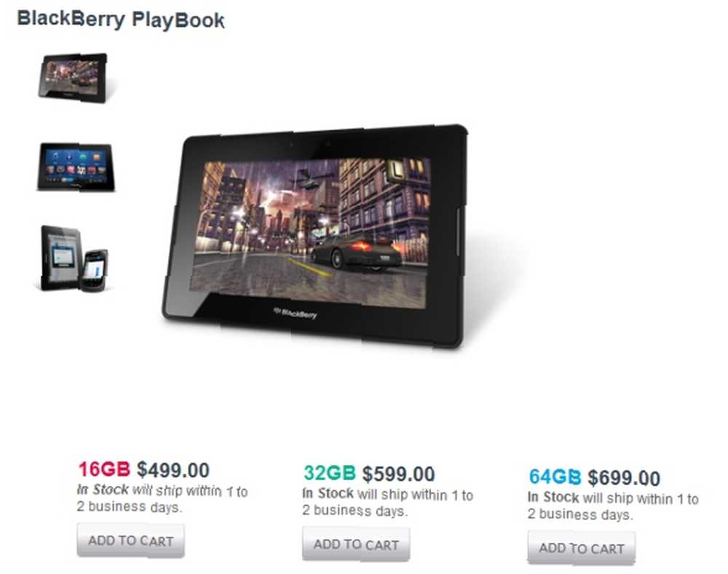Click the car on the tablet screen
The image size is (728, 574).
[356, 253]
